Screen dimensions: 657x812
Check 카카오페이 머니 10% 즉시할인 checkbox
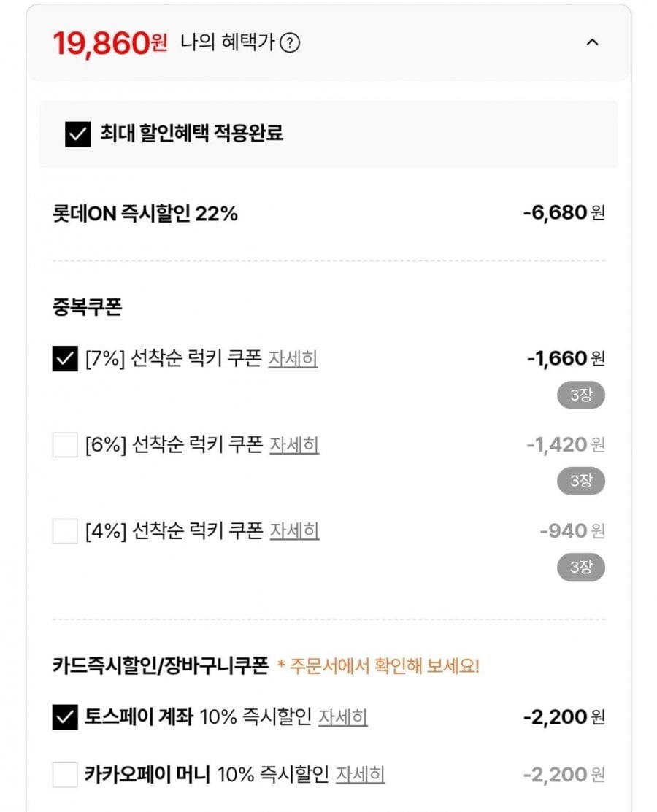pyautogui.click(x=65, y=775)
